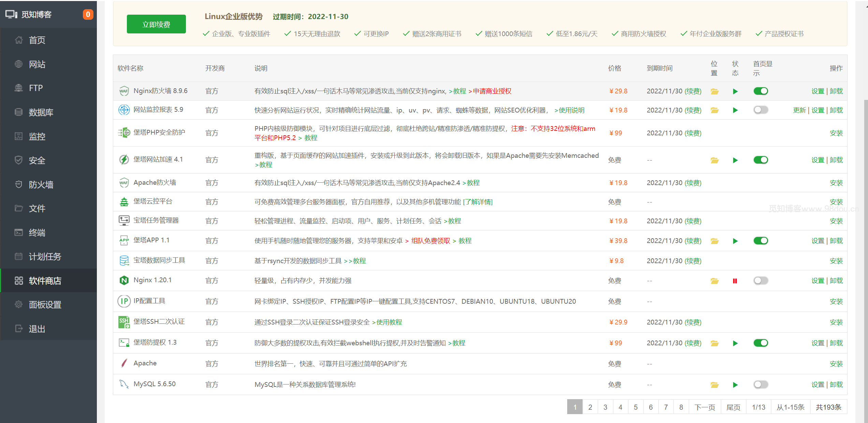Click the 堡塔云控平台 icon
868x423 pixels.
[x=124, y=201]
